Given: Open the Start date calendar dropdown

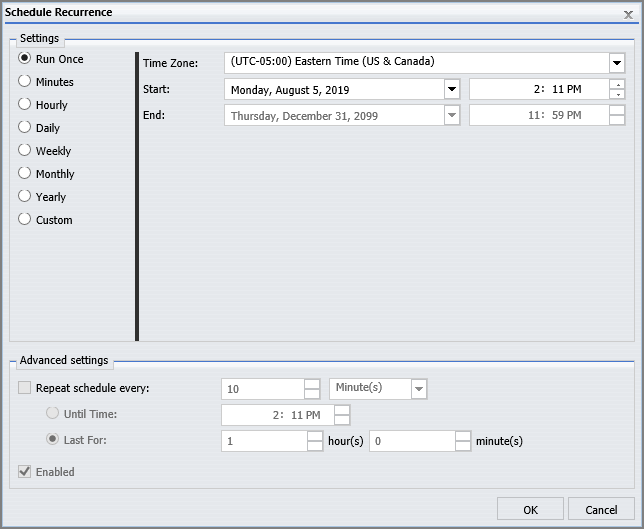Looking at the screenshot, I should [x=452, y=89].
